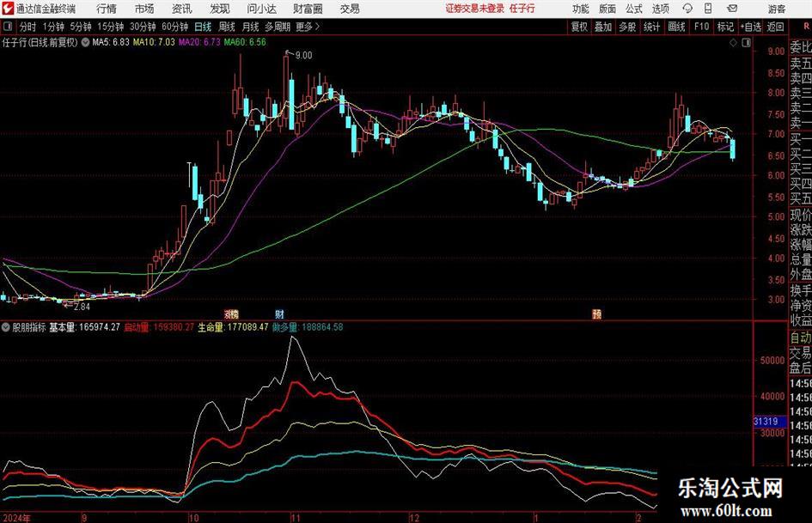Viewport: 812px width, 523px height.
Task: Click the +自选 add to watchlist button
Action: click(x=751, y=27)
